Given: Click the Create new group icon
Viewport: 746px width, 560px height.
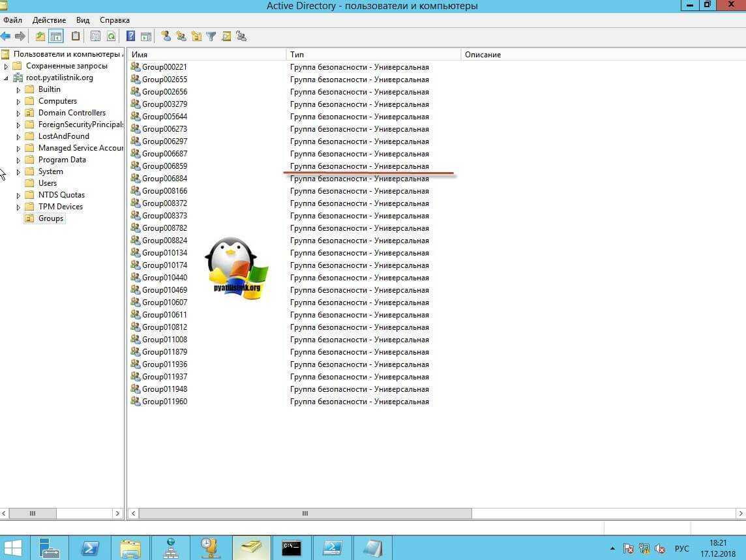Looking at the screenshot, I should (181, 37).
